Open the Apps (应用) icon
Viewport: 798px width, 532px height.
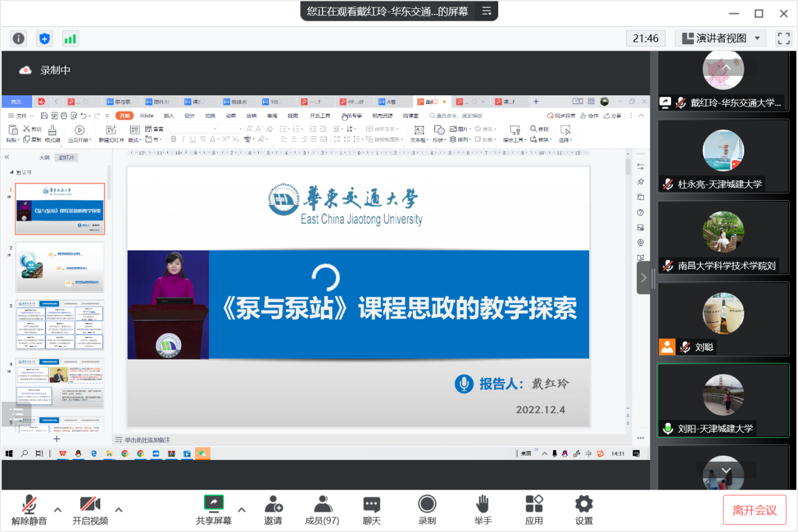[x=534, y=509]
